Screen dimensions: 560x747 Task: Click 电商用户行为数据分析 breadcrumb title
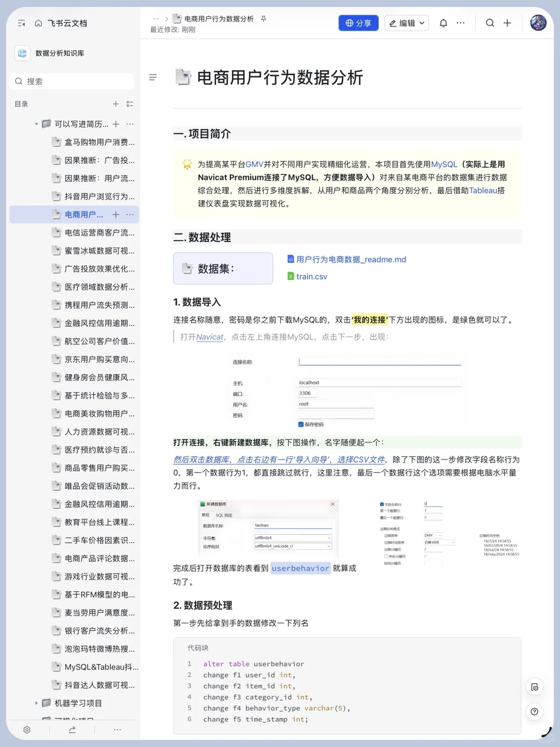point(219,19)
